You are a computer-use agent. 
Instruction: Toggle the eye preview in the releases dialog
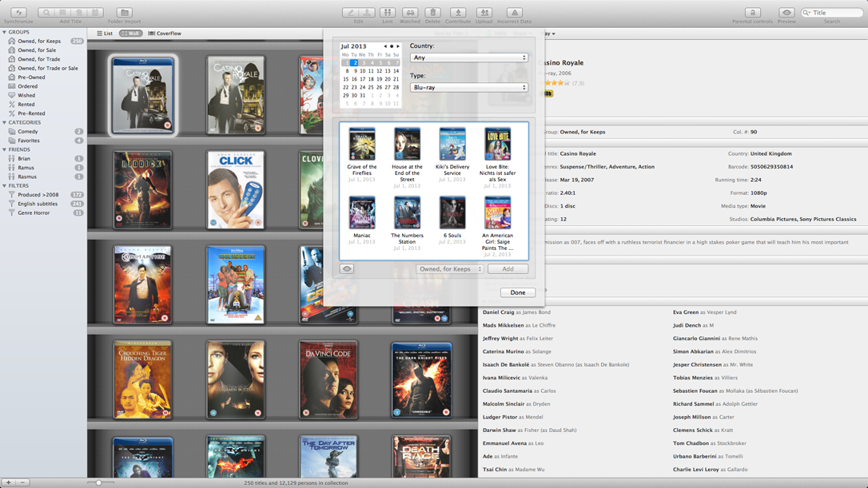click(x=346, y=268)
